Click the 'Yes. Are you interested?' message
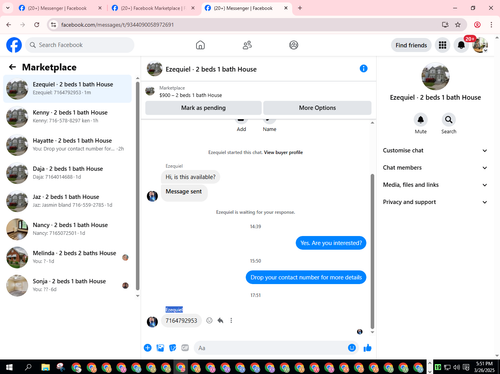The image size is (500, 374). [x=331, y=243]
